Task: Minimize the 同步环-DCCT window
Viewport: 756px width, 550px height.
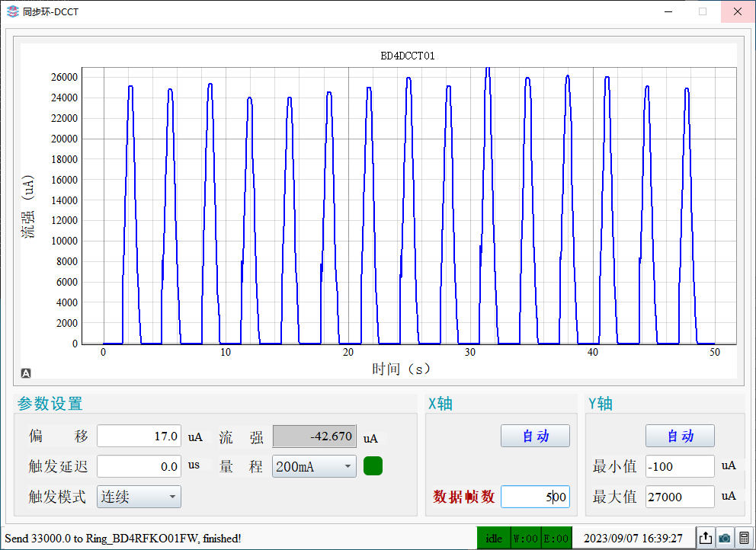Action: tap(668, 11)
